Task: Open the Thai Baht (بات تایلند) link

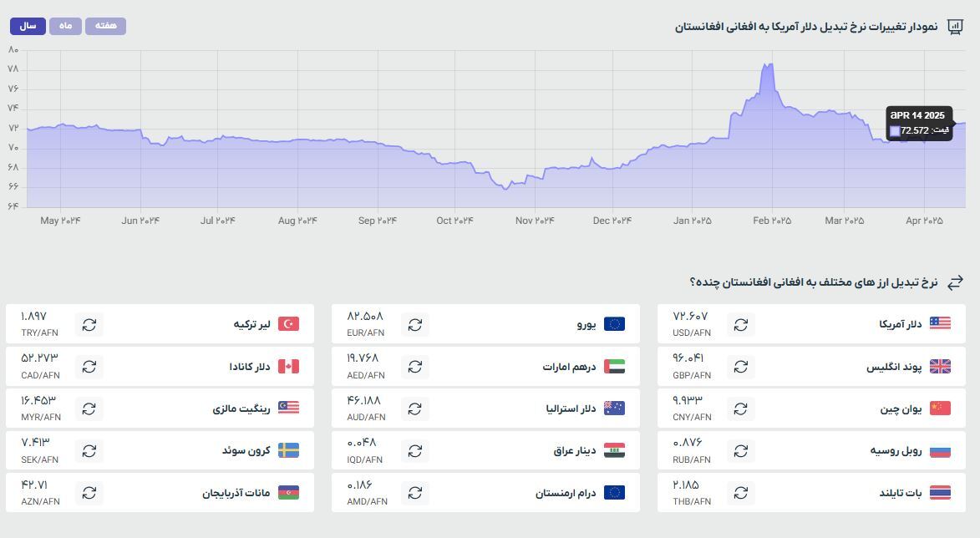Action: (x=900, y=493)
